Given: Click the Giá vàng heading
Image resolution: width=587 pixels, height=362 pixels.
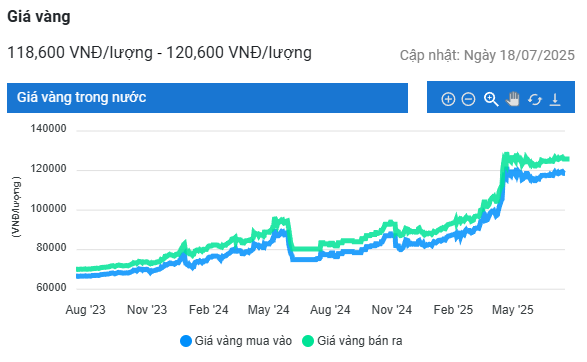Looking at the screenshot, I should (x=39, y=17).
